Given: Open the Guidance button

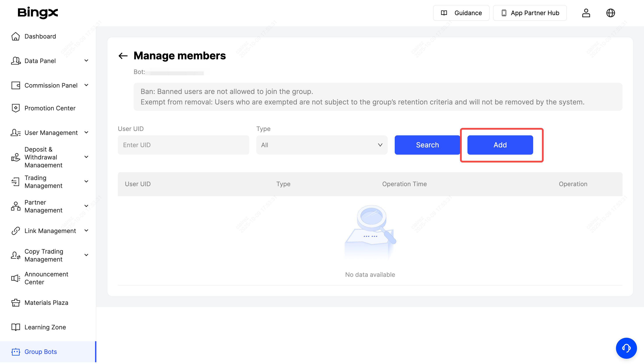Looking at the screenshot, I should click(x=461, y=13).
